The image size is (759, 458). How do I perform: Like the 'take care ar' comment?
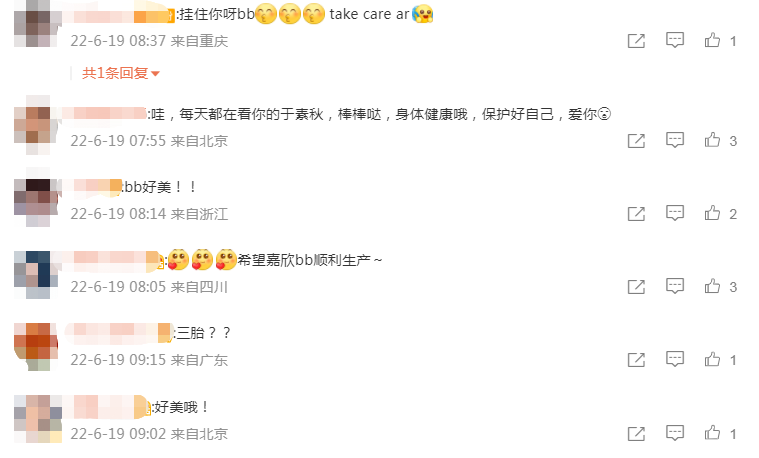click(x=713, y=41)
